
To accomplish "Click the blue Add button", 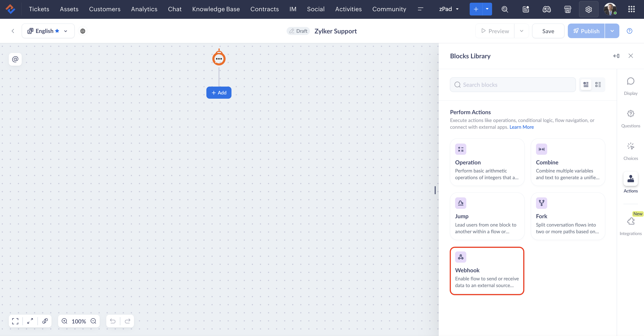I will [219, 93].
